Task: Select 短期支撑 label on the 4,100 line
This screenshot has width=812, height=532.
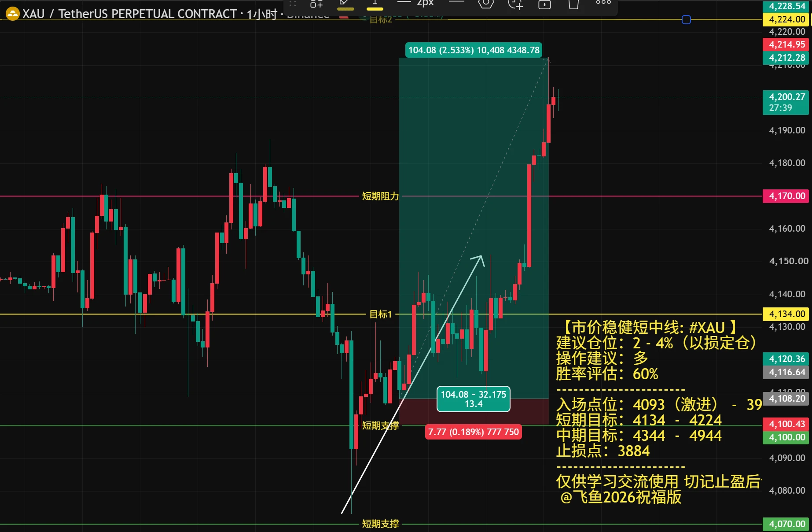Action: coord(380,425)
